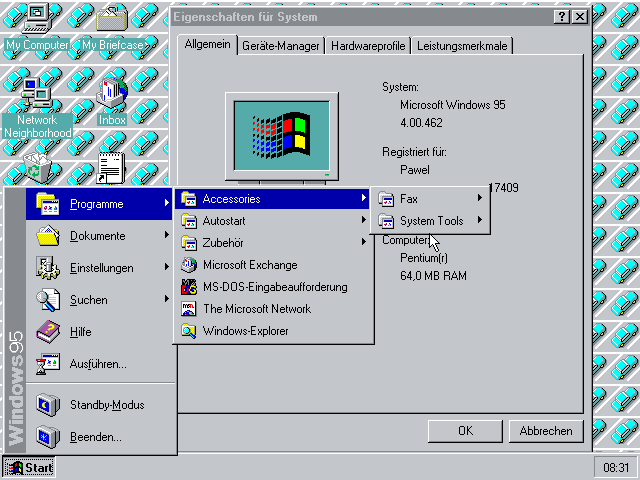Open the Leistungsmerkmale tab
Screen dimensions: 640x480
coord(462,46)
